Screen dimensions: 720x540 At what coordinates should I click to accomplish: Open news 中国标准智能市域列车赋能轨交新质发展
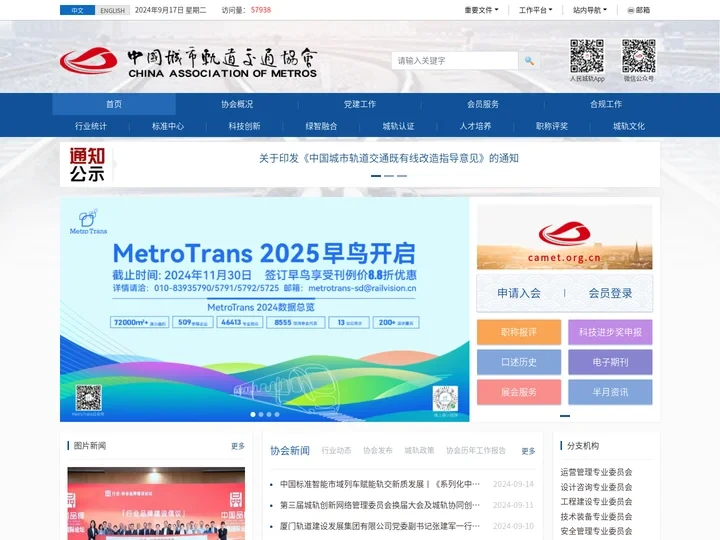380,484
